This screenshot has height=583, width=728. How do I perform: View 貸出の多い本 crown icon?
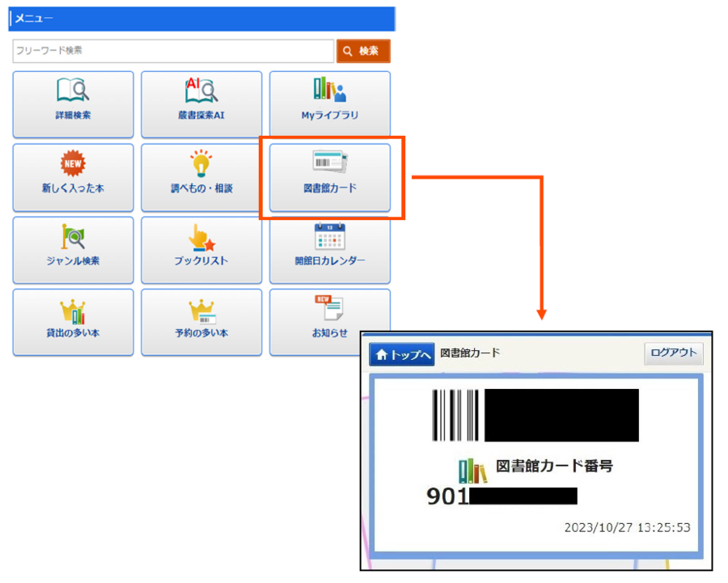(x=73, y=310)
